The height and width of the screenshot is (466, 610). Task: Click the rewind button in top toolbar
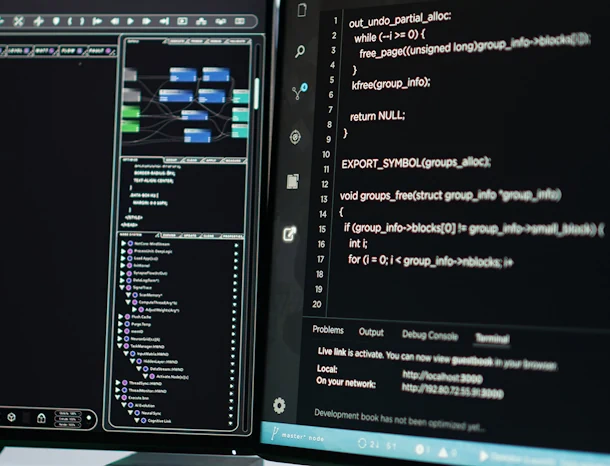coord(115,21)
